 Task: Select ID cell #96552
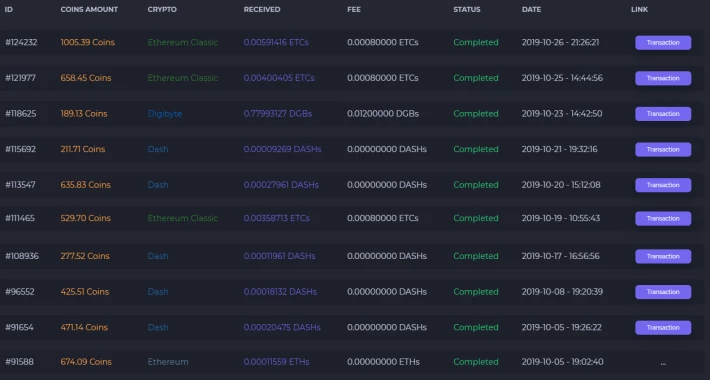[x=19, y=292]
